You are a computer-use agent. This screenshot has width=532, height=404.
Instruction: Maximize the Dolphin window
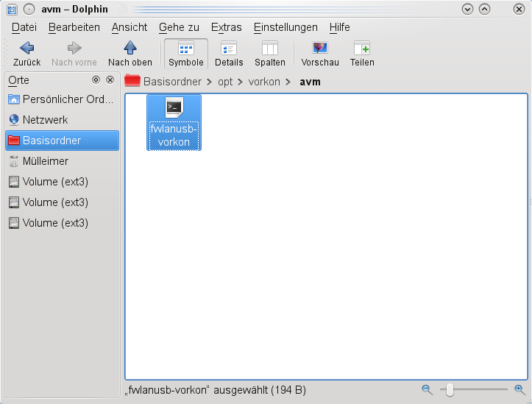[x=484, y=9]
